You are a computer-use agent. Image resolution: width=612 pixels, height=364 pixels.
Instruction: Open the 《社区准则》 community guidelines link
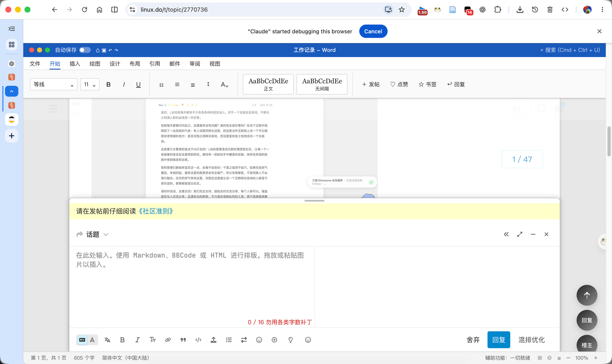tap(156, 211)
